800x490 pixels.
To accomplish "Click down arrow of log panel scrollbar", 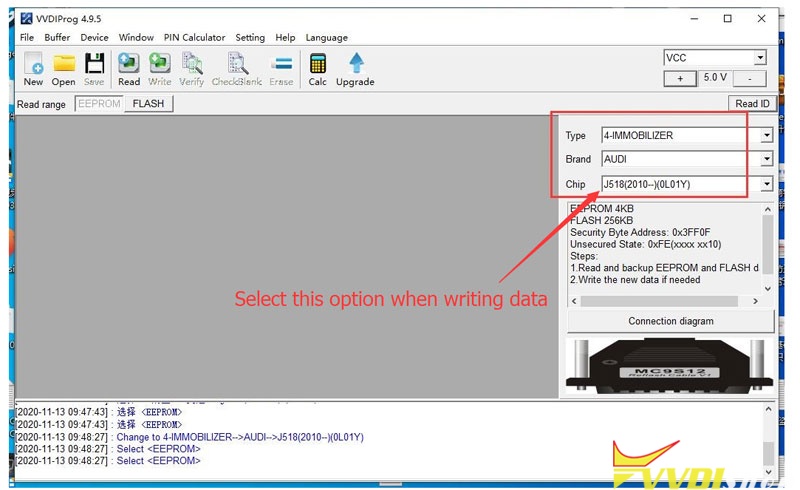I will click(768, 472).
